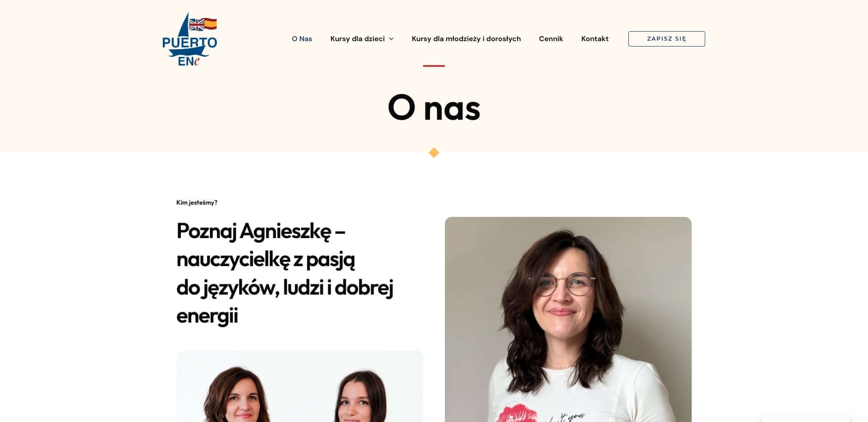Click the O nas page title
Image resolution: width=868 pixels, height=422 pixels.
point(434,108)
